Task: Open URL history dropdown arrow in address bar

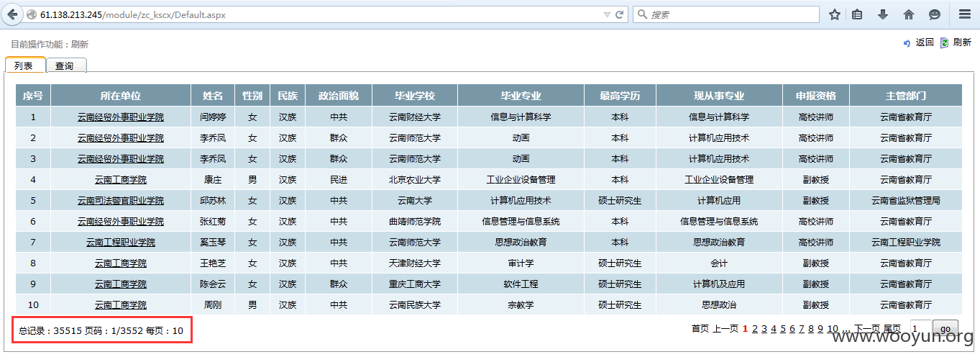Action: tap(607, 14)
